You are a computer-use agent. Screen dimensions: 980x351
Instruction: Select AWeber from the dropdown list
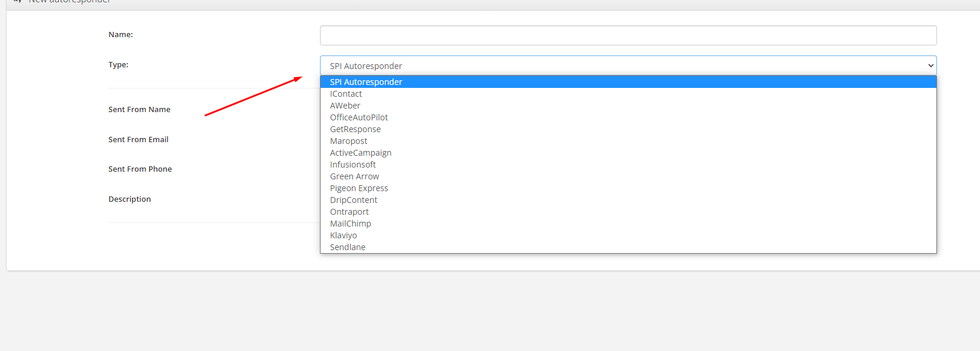(x=628, y=106)
